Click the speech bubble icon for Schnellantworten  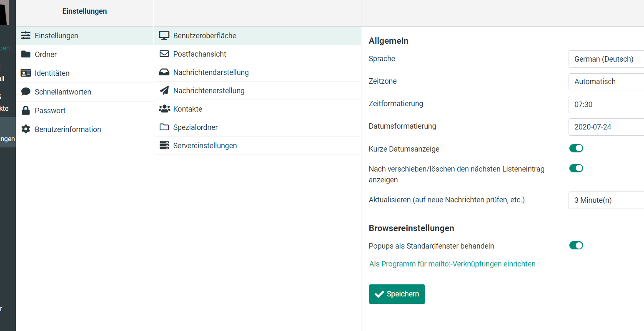26,92
